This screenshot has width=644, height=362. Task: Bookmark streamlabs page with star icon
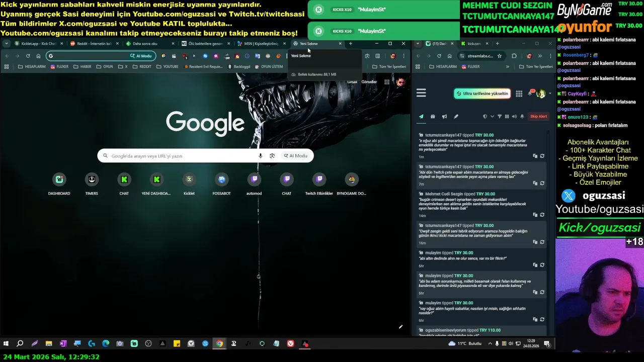[x=499, y=56]
